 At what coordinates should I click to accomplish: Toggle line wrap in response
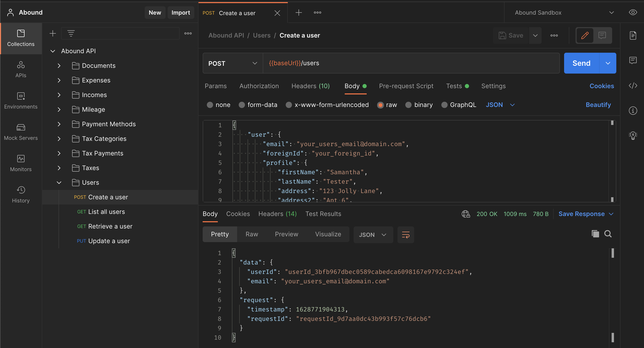[x=406, y=235]
